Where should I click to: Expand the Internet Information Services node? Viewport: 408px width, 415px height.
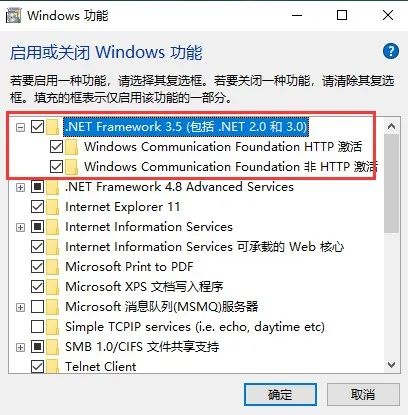[x=20, y=227]
